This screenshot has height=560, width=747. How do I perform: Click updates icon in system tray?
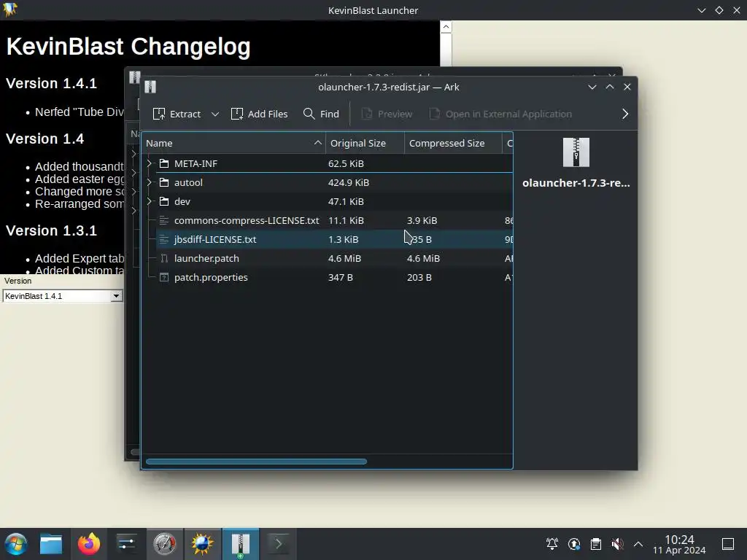574,544
